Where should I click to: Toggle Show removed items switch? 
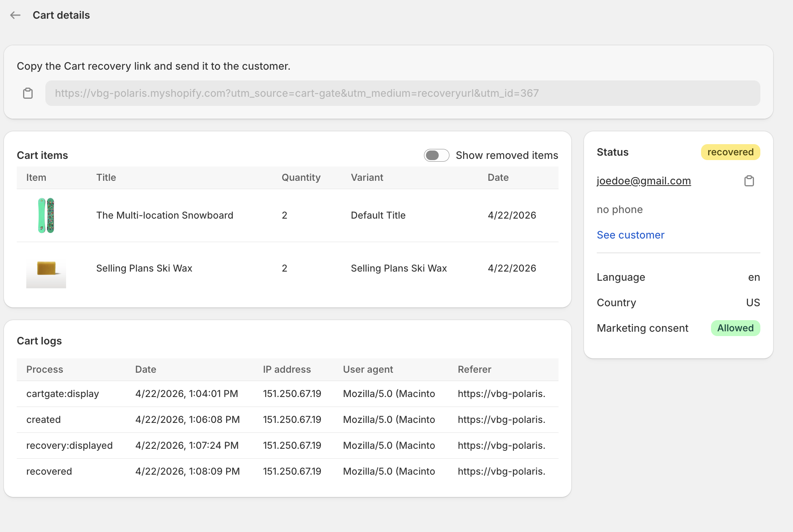pos(436,155)
